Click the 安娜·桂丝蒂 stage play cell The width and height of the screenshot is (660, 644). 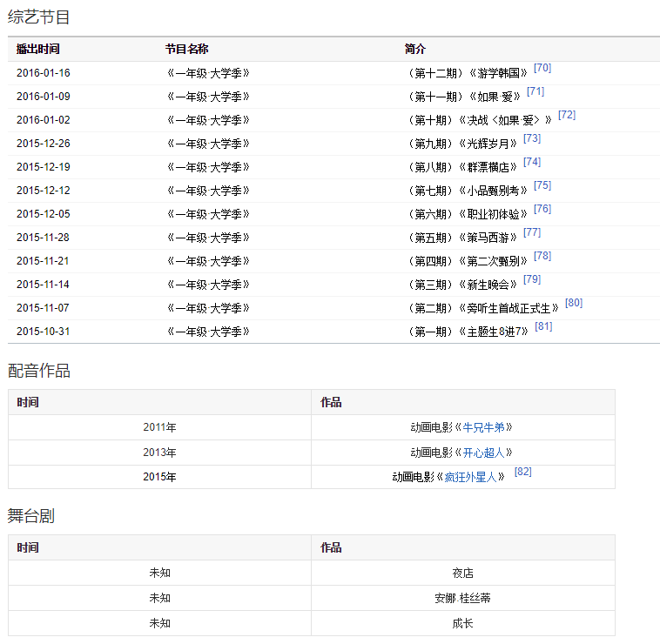(x=462, y=599)
